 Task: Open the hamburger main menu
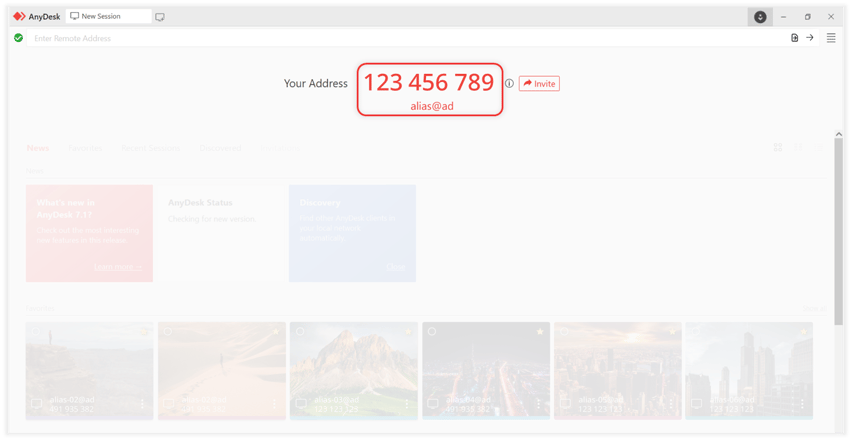[x=831, y=38]
